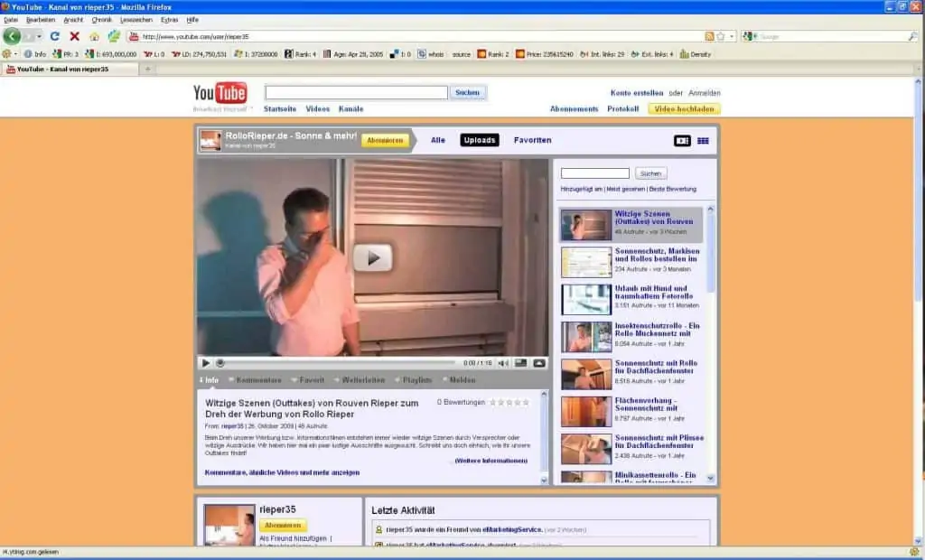Switch to the player view layout
This screenshot has height=560, width=925.
[x=682, y=141]
